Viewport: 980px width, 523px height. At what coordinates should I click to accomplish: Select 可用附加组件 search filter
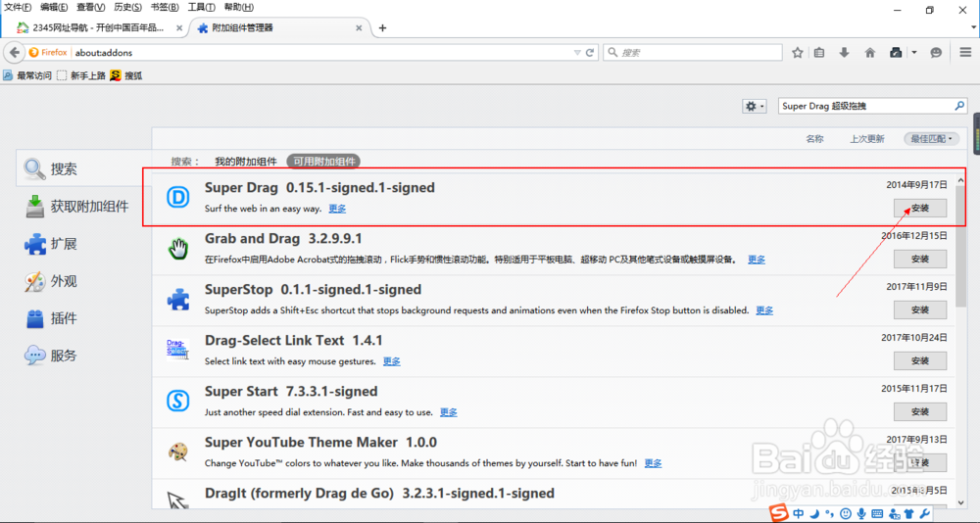point(324,162)
